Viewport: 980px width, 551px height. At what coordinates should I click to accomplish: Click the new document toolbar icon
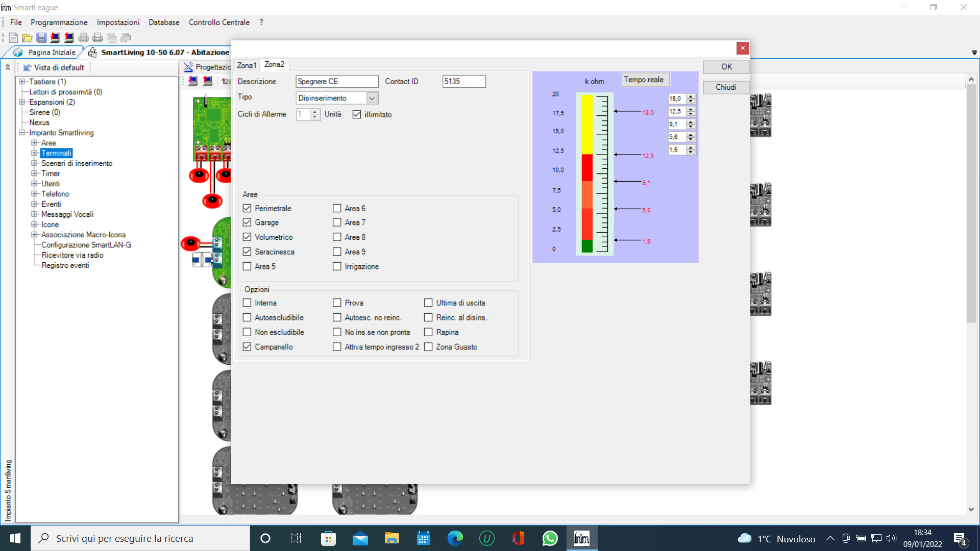point(13,38)
